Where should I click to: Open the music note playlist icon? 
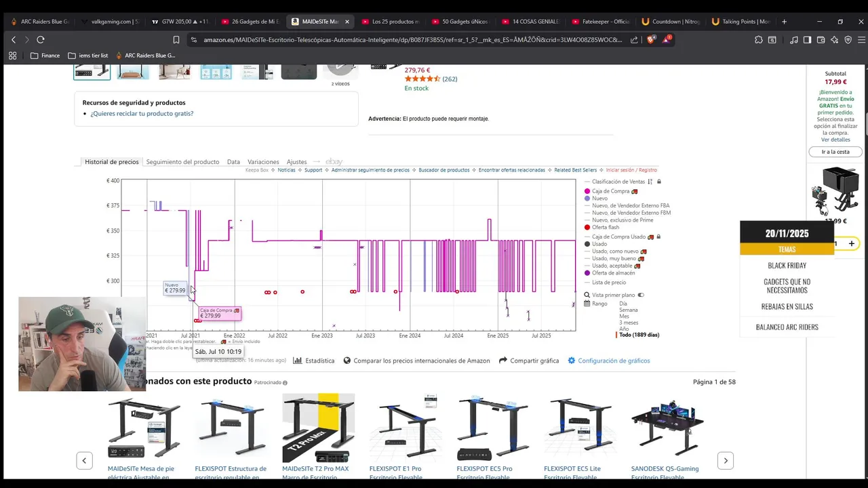(794, 40)
